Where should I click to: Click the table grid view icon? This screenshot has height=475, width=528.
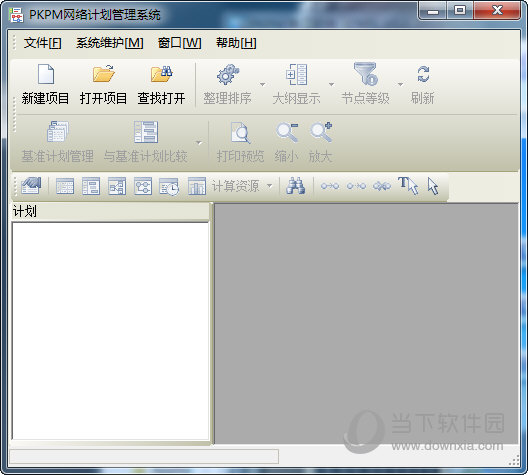[x=65, y=186]
